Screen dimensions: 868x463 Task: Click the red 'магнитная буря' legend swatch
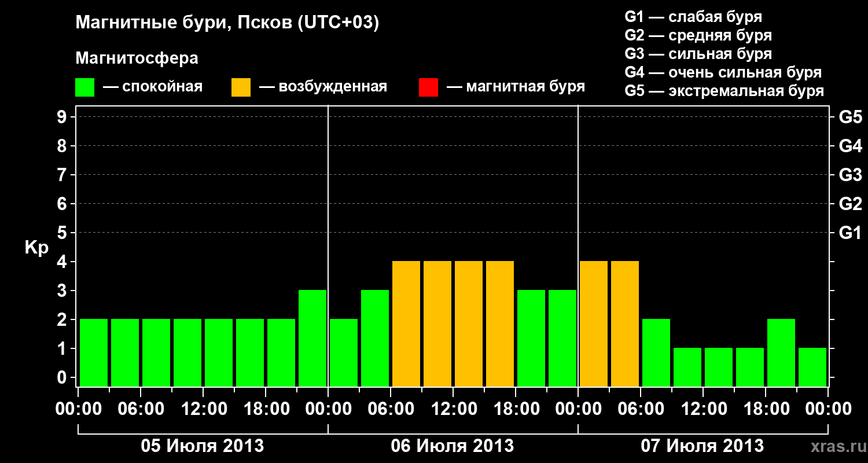[x=428, y=87]
